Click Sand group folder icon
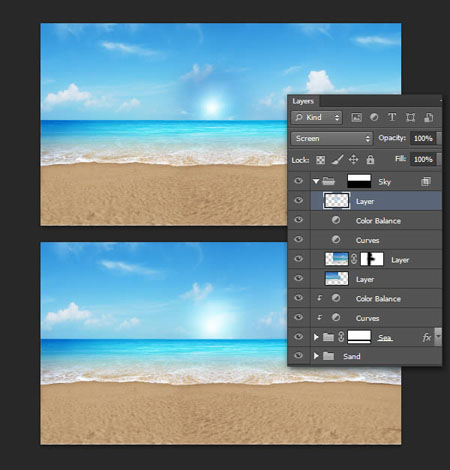This screenshot has height=470, width=450. 328,356
